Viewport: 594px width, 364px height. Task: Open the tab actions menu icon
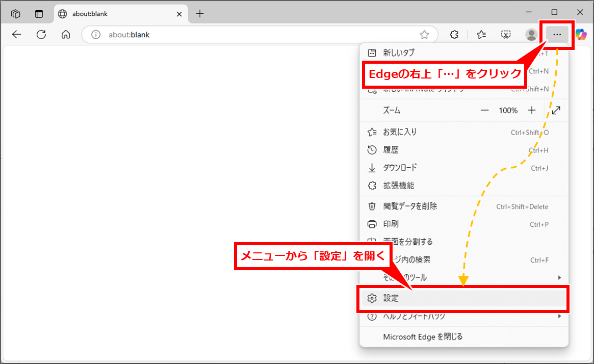tap(39, 14)
